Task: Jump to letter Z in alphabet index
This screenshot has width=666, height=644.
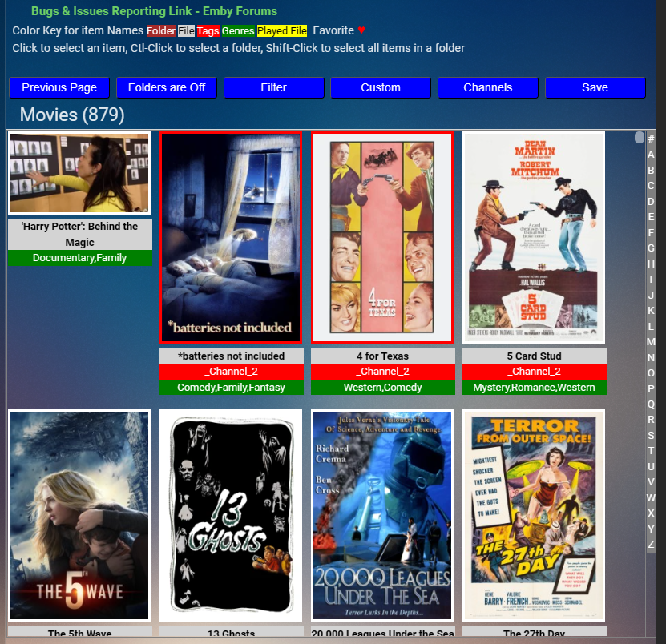Action: (651, 544)
